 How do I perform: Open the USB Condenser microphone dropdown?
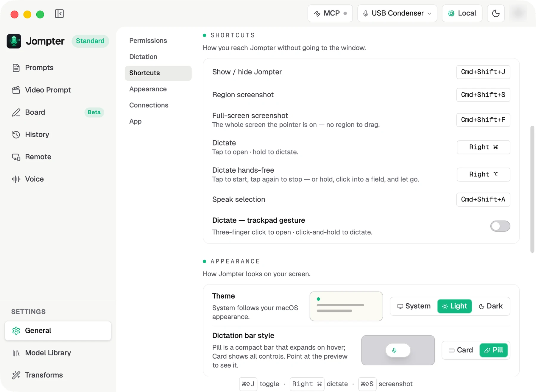pyautogui.click(x=397, y=13)
